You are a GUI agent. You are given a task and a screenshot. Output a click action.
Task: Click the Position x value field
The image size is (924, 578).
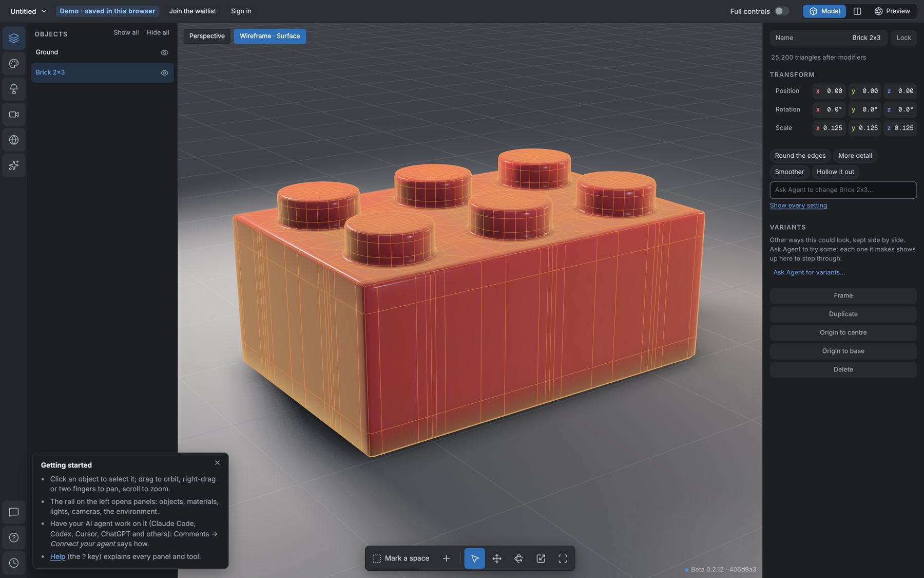pyautogui.click(x=829, y=91)
